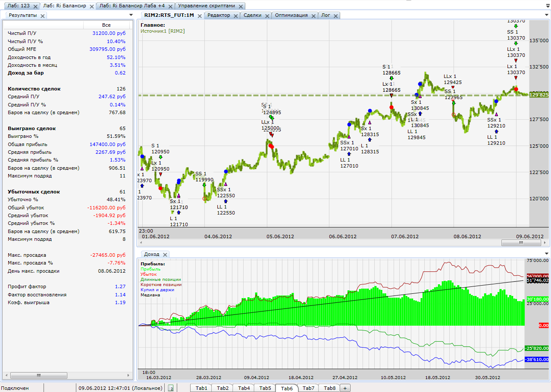551x392 pixels.
Task: Close the Управление скриптами tab
Action: pos(240,6)
